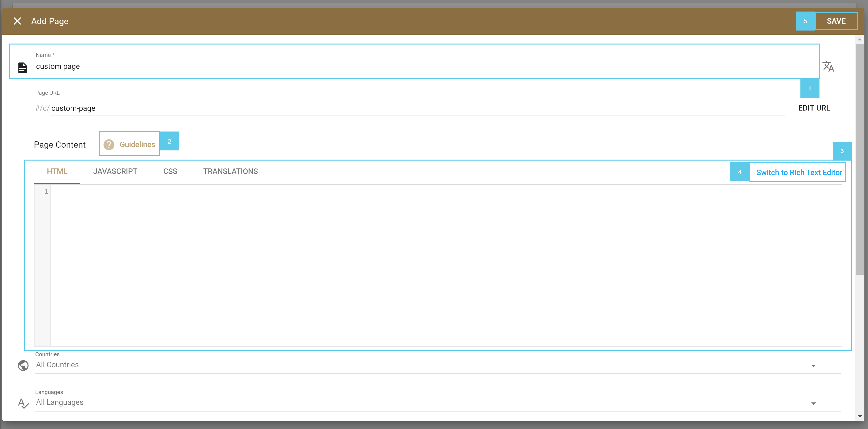Switch to Rich Text Editor

799,173
